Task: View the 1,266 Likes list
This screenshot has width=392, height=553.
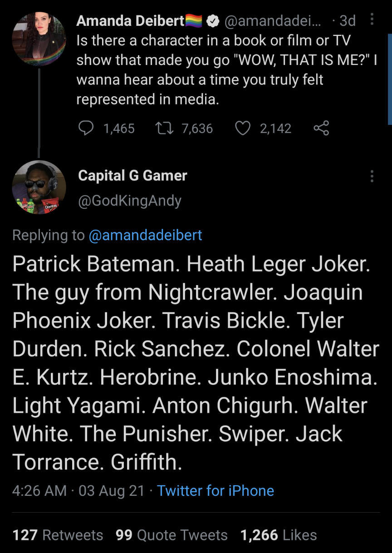Action: tap(279, 535)
